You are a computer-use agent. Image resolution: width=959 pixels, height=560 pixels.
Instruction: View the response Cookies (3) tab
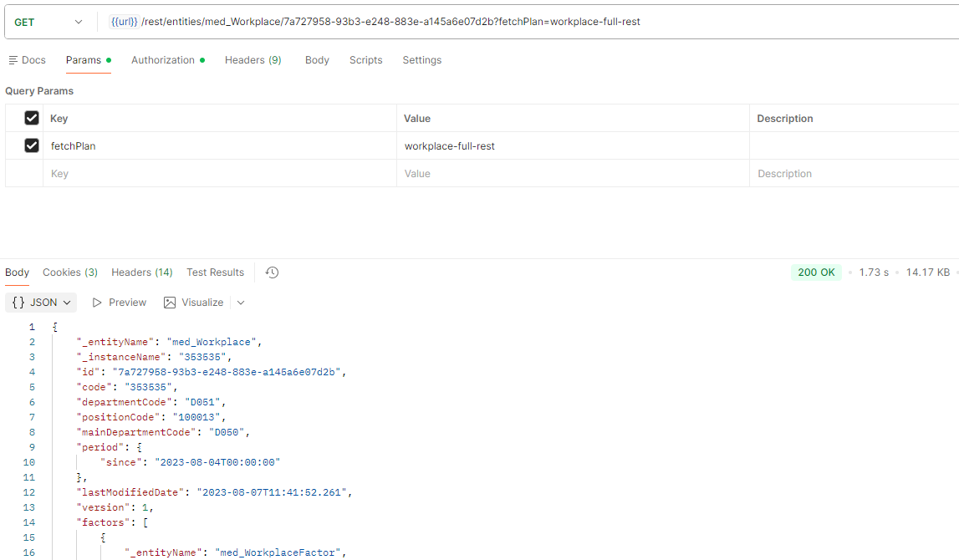(70, 272)
